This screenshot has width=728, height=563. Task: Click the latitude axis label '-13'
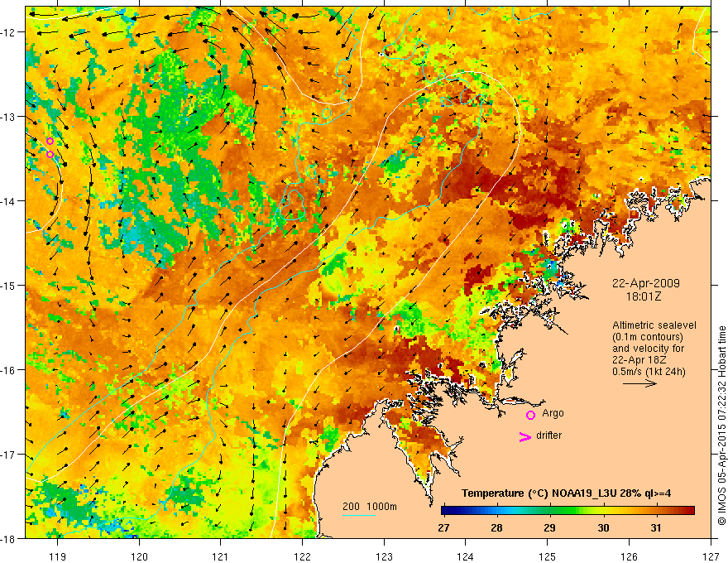click(8, 117)
